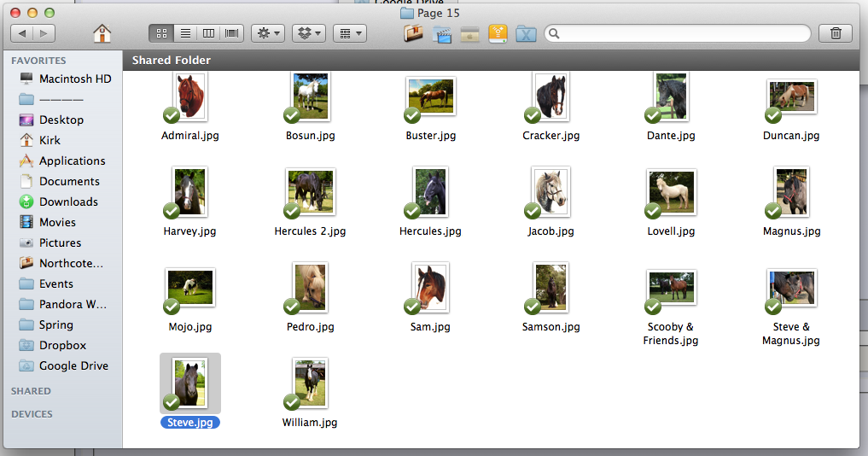Click the Page 15 title folder icon

click(x=407, y=13)
